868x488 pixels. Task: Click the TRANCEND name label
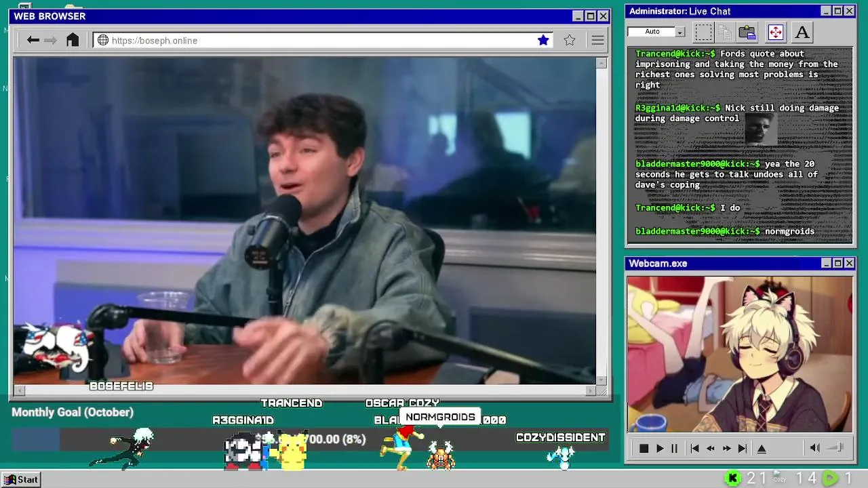click(x=292, y=403)
